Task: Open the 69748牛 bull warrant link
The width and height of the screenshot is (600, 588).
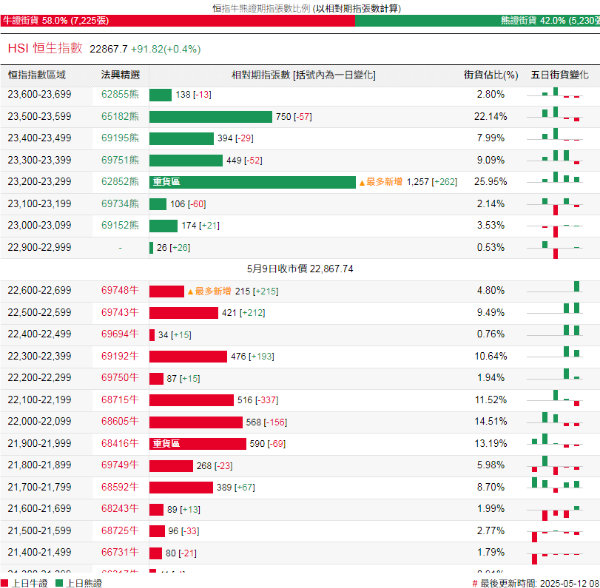Action: tap(120, 290)
